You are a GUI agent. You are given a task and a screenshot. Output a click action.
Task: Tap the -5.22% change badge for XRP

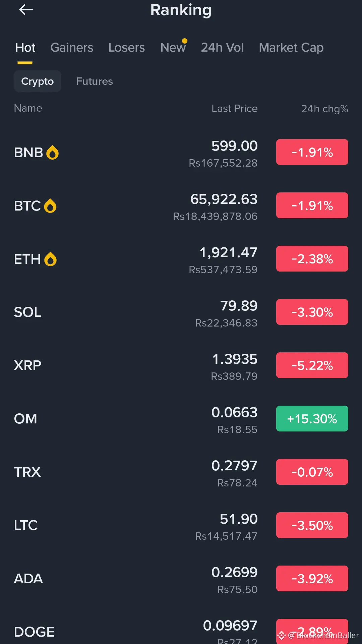click(312, 365)
